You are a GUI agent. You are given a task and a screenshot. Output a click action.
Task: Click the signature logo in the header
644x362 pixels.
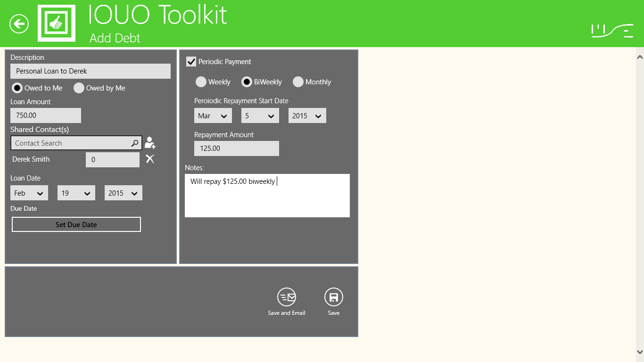pyautogui.click(x=612, y=30)
